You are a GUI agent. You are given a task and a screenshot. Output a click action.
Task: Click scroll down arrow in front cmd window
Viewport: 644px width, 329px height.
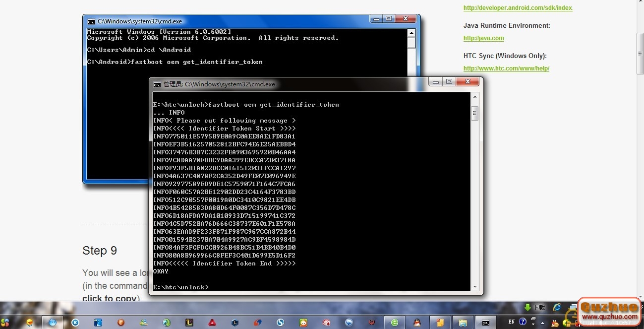click(474, 287)
